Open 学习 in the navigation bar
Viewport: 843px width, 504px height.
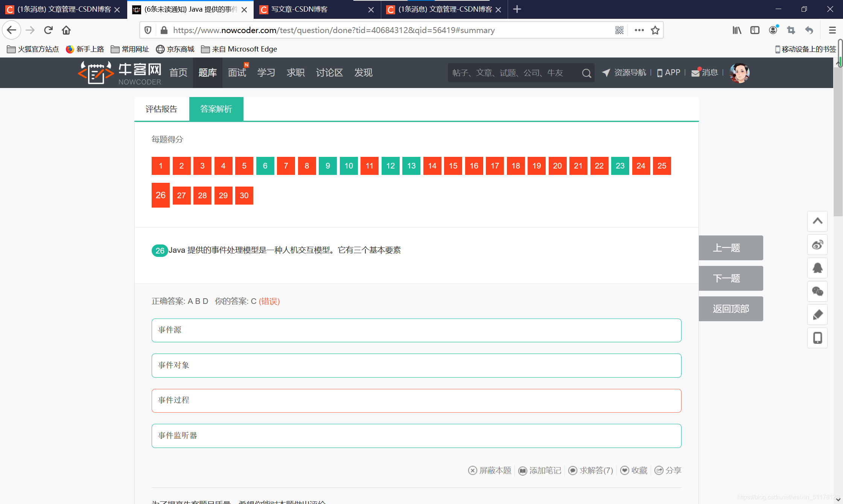266,73
